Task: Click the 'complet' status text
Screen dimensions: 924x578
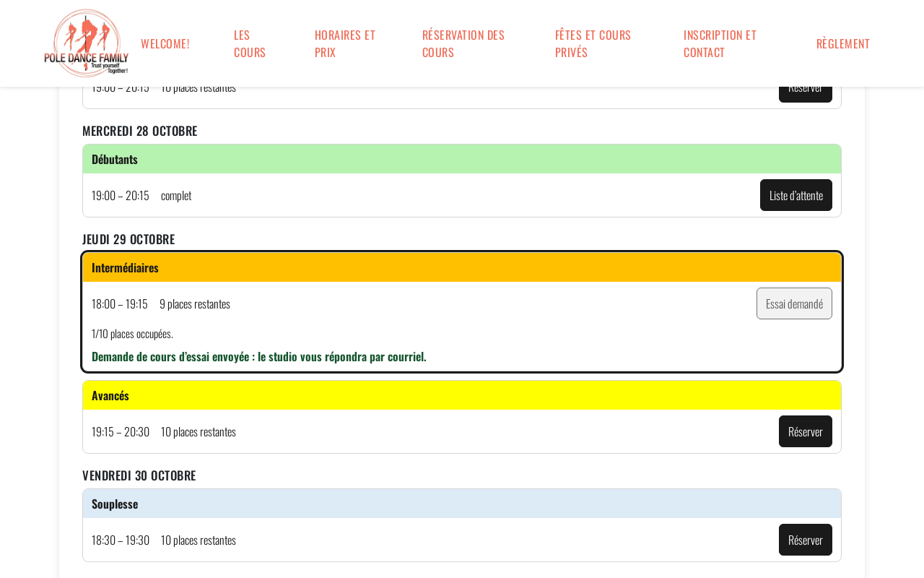Action: coord(176,195)
